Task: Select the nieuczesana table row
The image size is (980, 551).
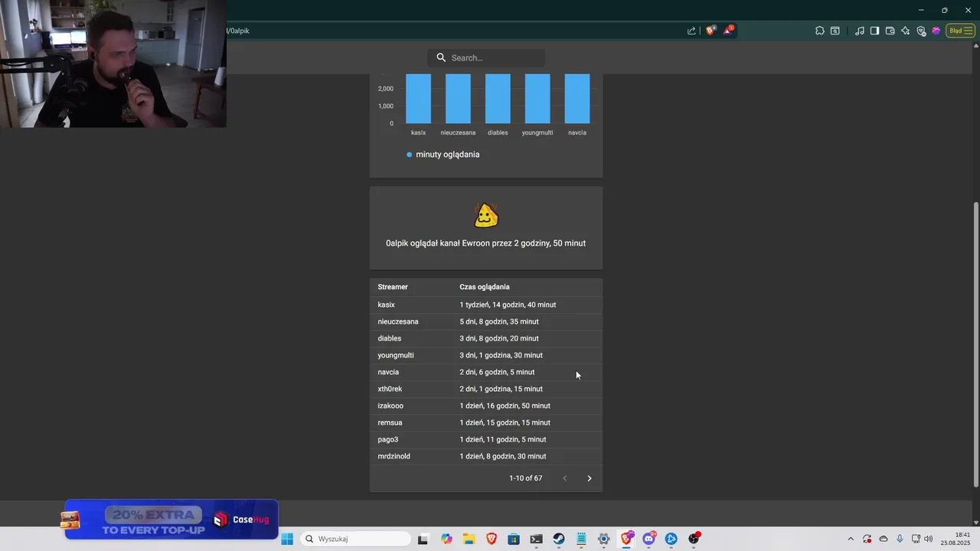Action: tap(486, 321)
